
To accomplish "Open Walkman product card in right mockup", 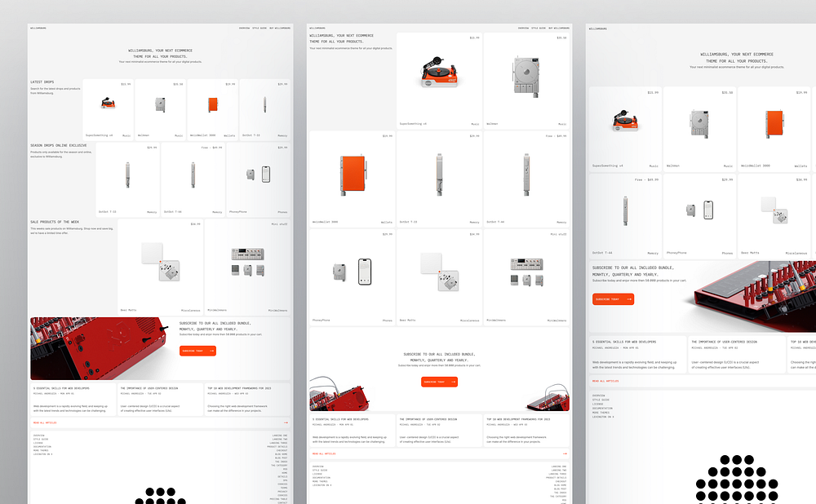I will [700, 129].
